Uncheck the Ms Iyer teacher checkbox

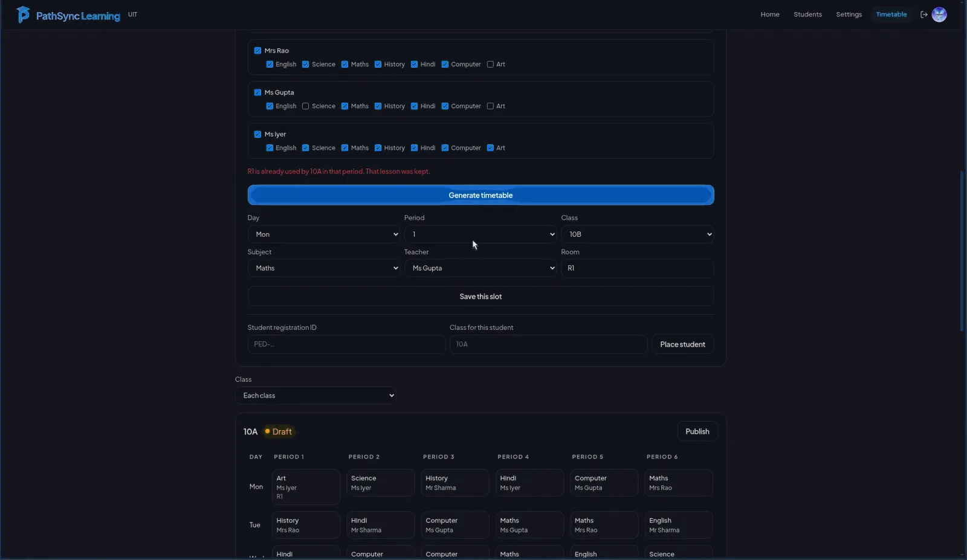coord(257,134)
